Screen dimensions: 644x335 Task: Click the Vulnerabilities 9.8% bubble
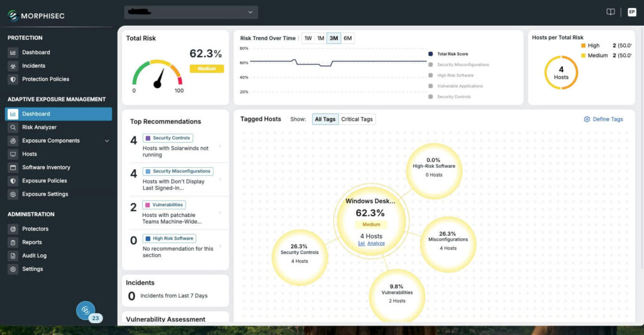(397, 295)
